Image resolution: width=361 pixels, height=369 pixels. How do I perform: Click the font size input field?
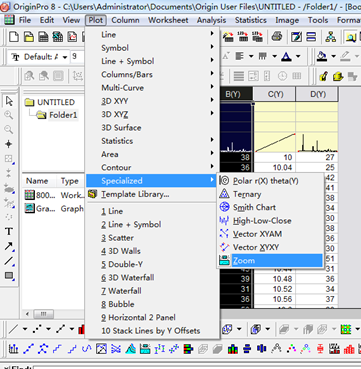(x=78, y=57)
